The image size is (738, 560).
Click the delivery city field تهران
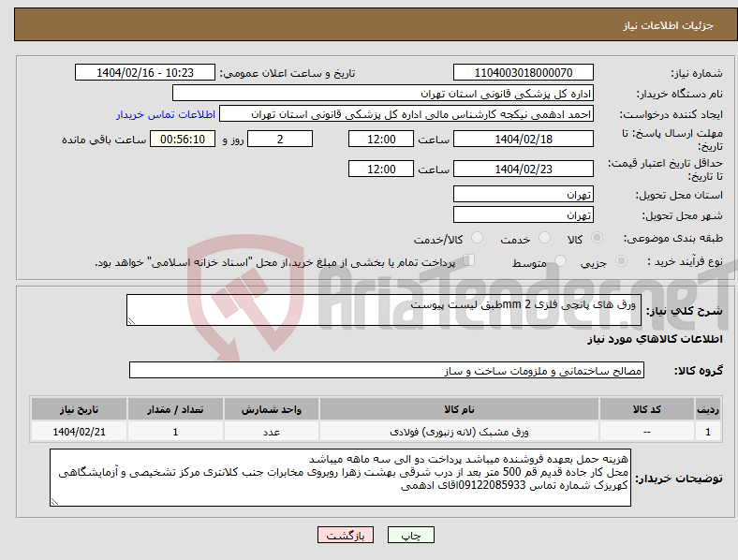pos(524,214)
